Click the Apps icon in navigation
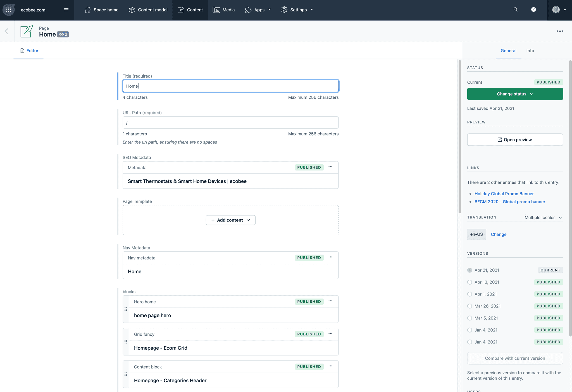The image size is (572, 392). point(248,9)
